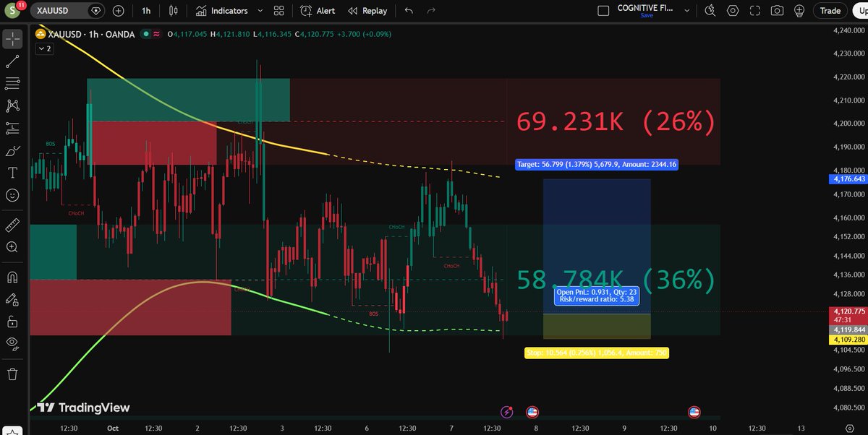Select the trend line drawing tool
This screenshot has width=868, height=435.
click(12, 61)
